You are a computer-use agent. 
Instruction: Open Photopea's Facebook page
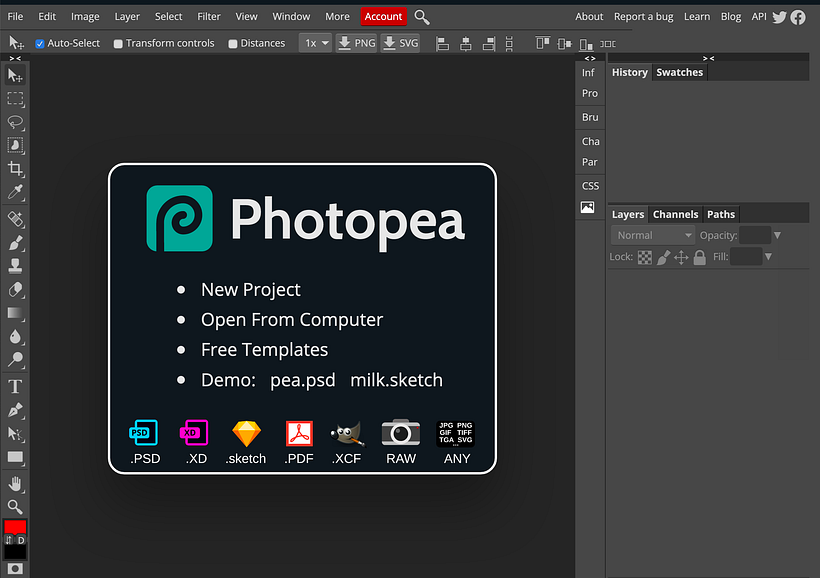[x=798, y=17]
